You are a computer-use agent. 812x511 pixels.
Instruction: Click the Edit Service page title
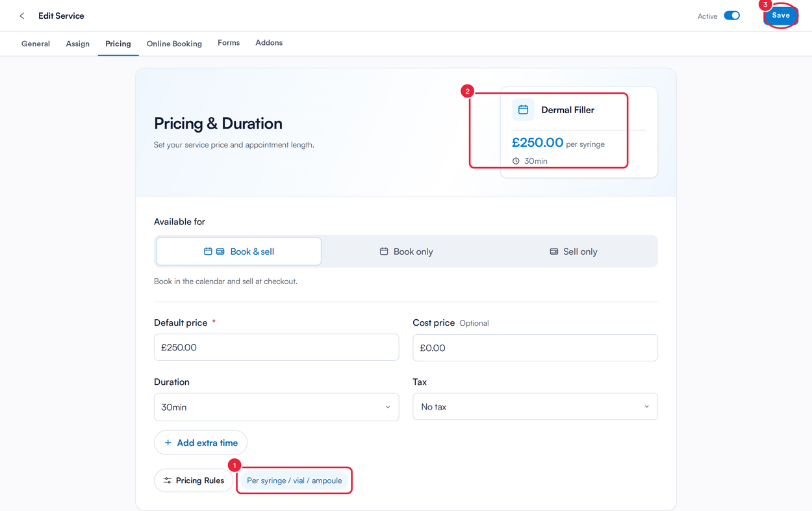(61, 16)
